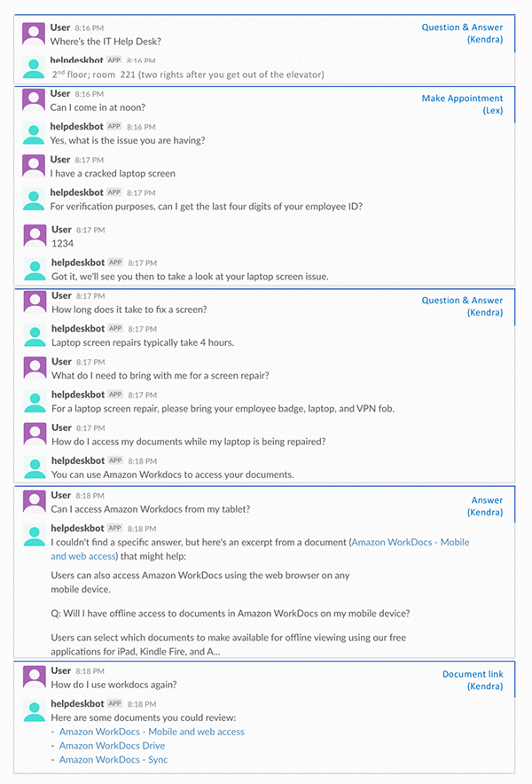Click the User avatar beside "Can I come in at noon?"
532x784 pixels.
coord(34,100)
